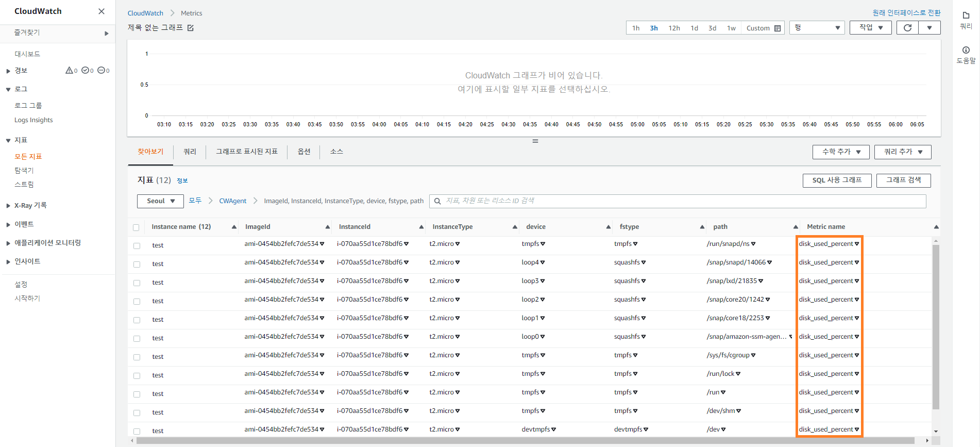Image resolution: width=980 pixels, height=447 pixels.
Task: Expand the 경보 alarms section
Action: point(8,71)
